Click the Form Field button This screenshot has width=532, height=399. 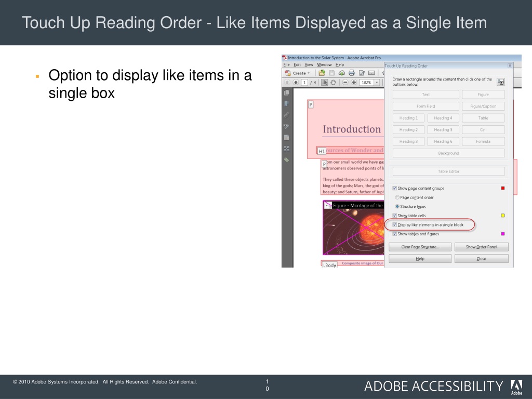(x=426, y=106)
